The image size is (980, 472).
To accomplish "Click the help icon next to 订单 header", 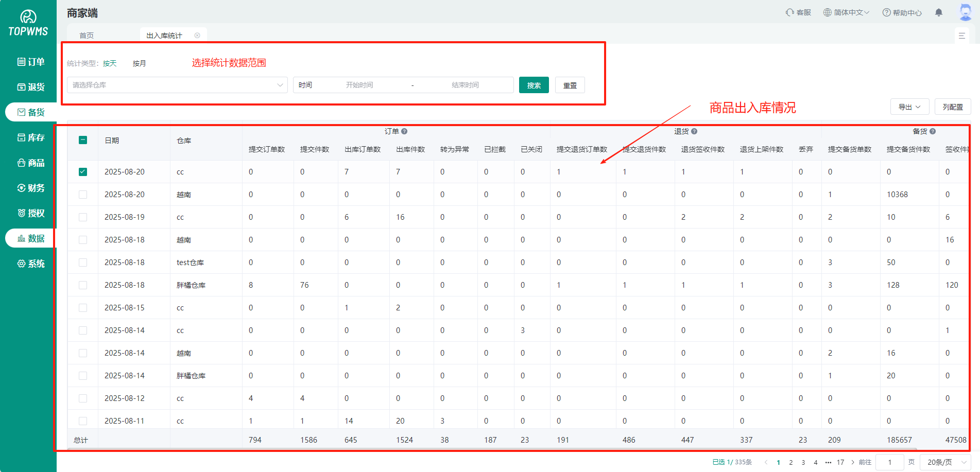I will [404, 131].
